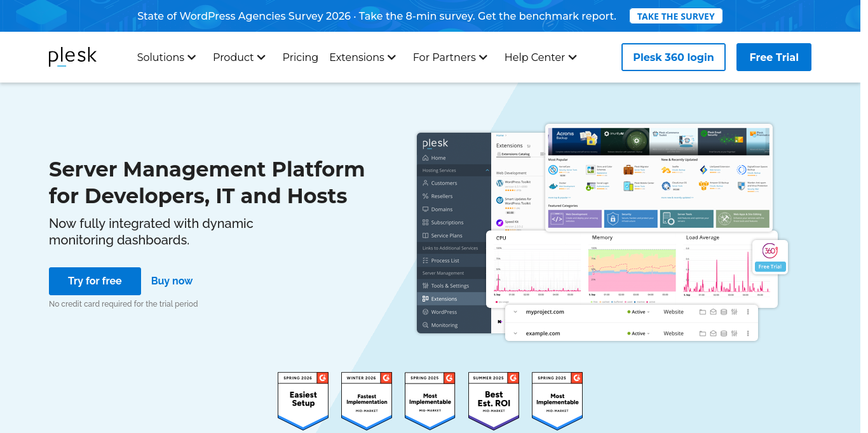This screenshot has height=433, width=868.
Task: Click the Try for free button
Action: pos(95,281)
